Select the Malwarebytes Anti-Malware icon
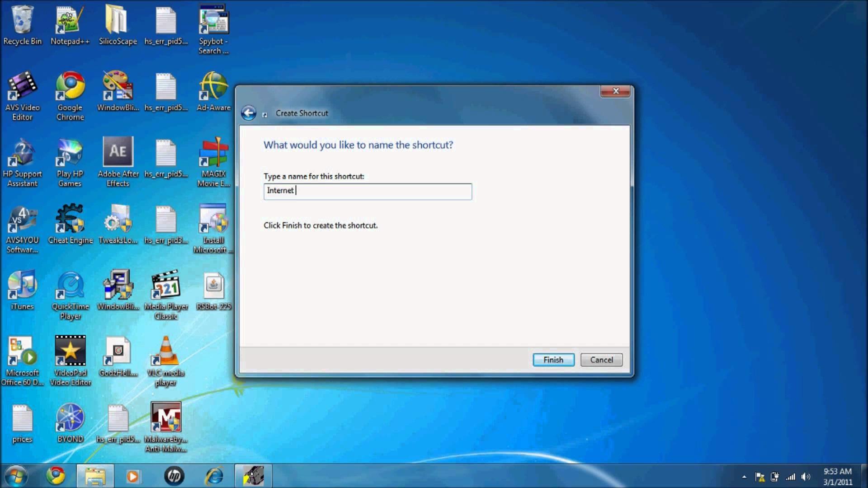 [x=165, y=418]
